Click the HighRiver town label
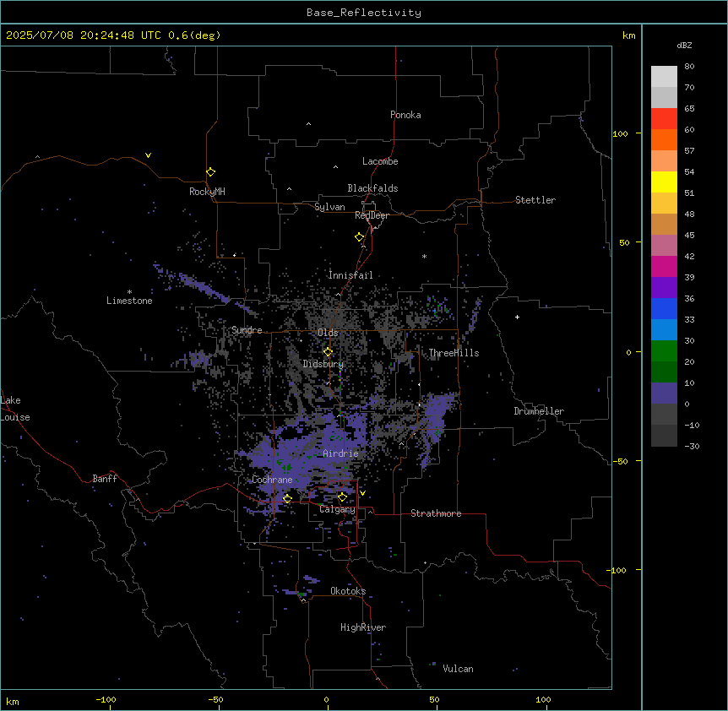This screenshot has height=711, width=728. click(363, 627)
